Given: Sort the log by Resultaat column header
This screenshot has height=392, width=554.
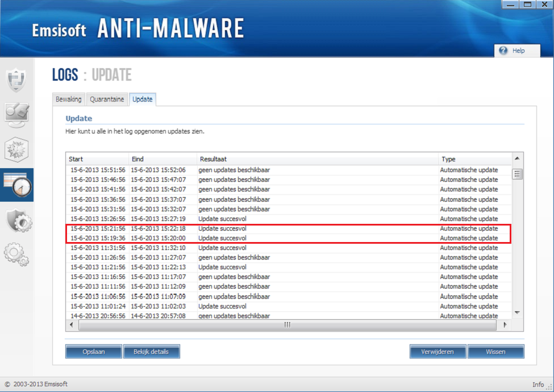Looking at the screenshot, I should 317,159.
